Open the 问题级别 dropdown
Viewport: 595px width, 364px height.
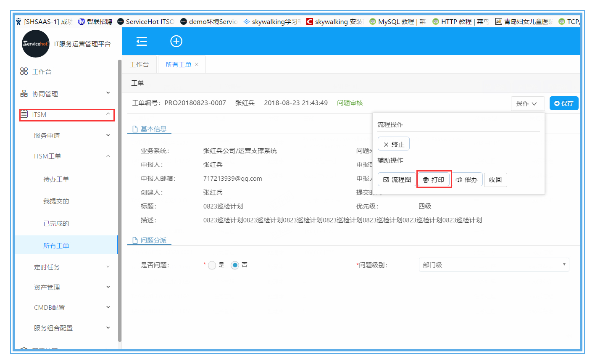tap(493, 265)
